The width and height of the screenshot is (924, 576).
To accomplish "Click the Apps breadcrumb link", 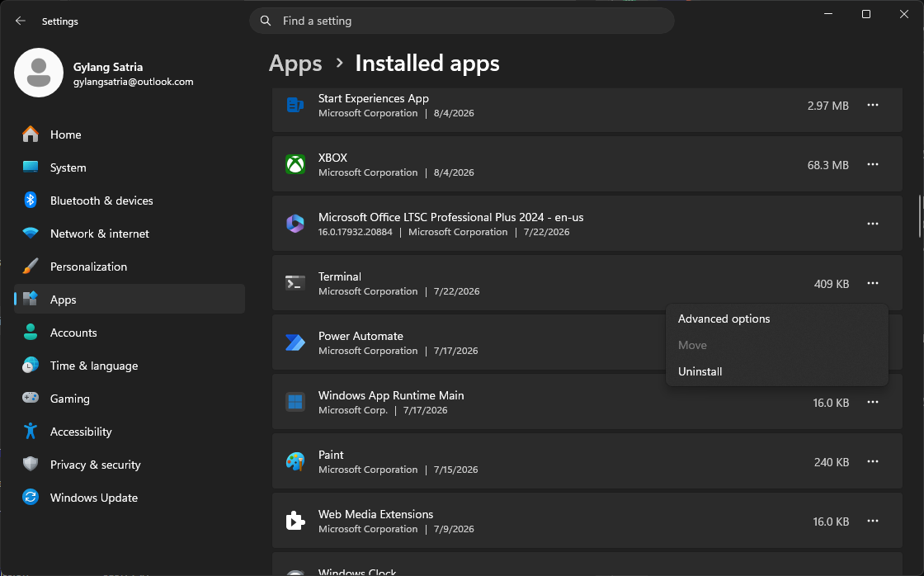I will (x=295, y=63).
